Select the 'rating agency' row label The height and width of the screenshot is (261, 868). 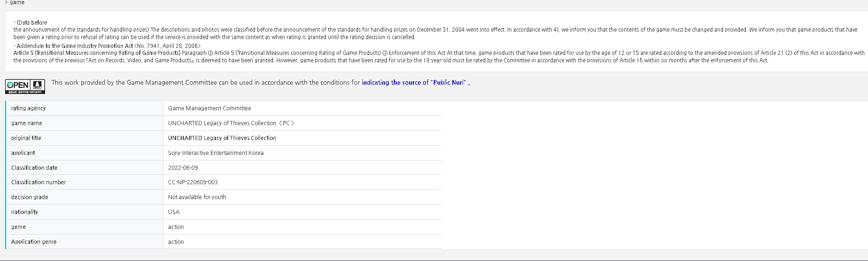click(28, 108)
